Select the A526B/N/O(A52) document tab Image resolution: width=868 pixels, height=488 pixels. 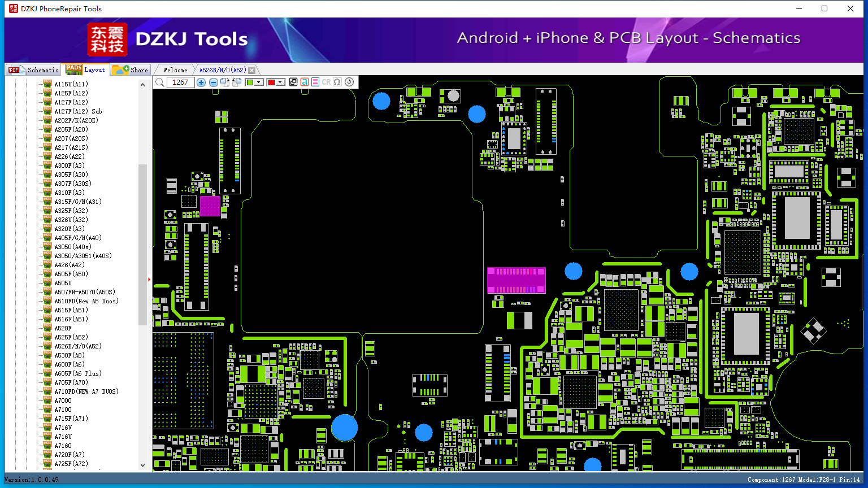(223, 70)
